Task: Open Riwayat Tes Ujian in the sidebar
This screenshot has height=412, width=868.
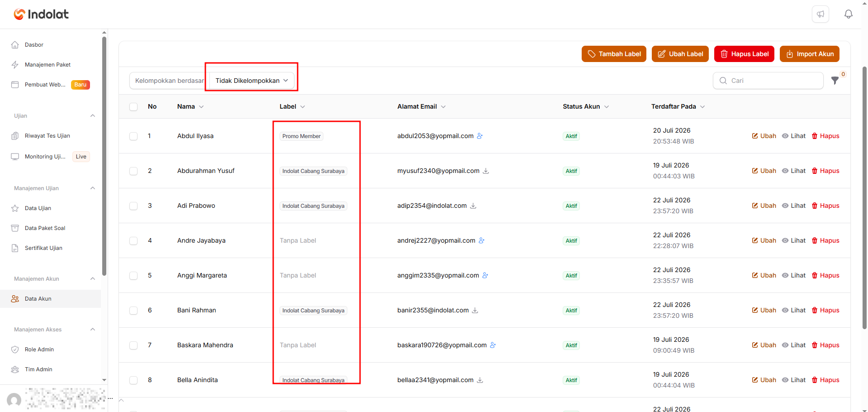Action: click(x=51, y=136)
